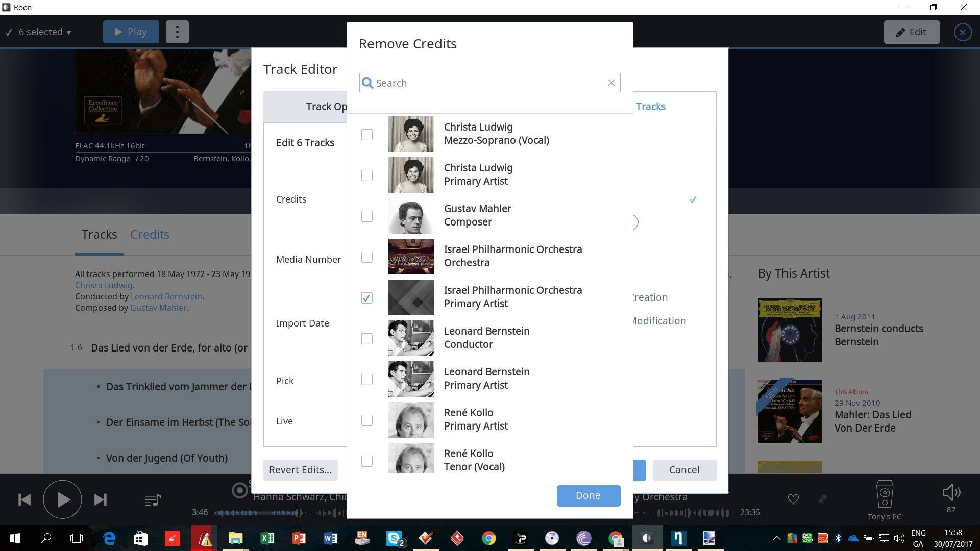Viewport: 980px width, 551px height.
Task: Favorite the current track with heart icon
Action: (x=793, y=499)
